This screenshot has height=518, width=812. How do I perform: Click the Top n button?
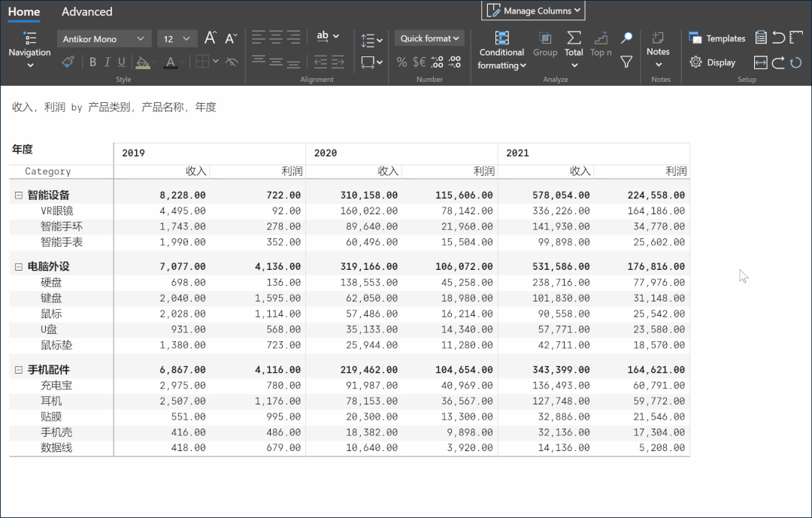coord(601,44)
